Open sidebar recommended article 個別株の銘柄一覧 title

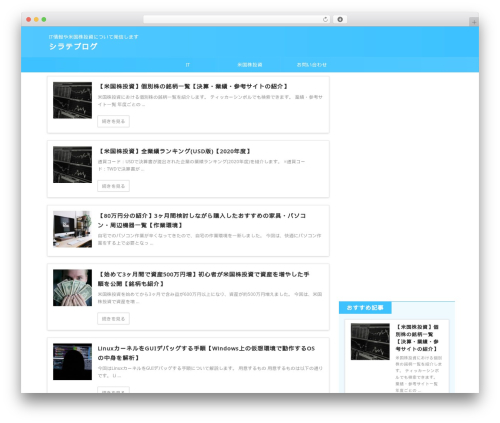(x=417, y=338)
